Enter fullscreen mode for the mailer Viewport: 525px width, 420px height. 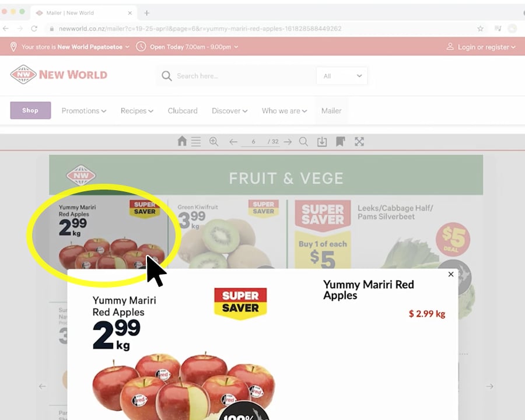click(359, 141)
